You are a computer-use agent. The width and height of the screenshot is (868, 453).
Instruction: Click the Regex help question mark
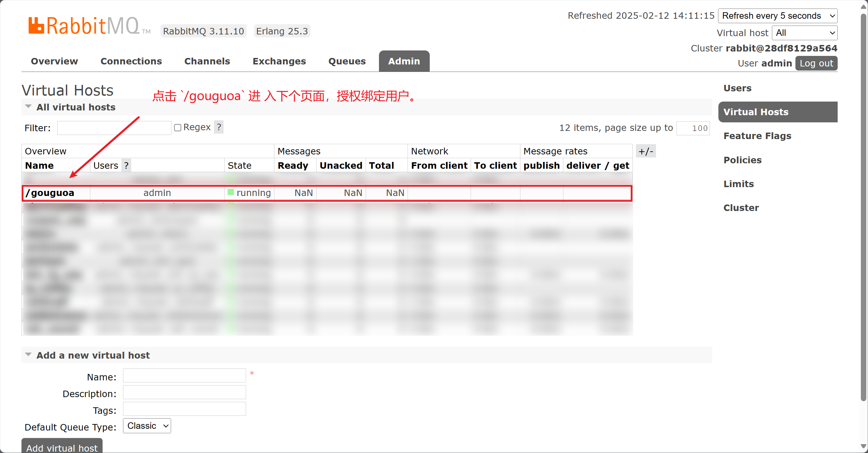[x=219, y=127]
